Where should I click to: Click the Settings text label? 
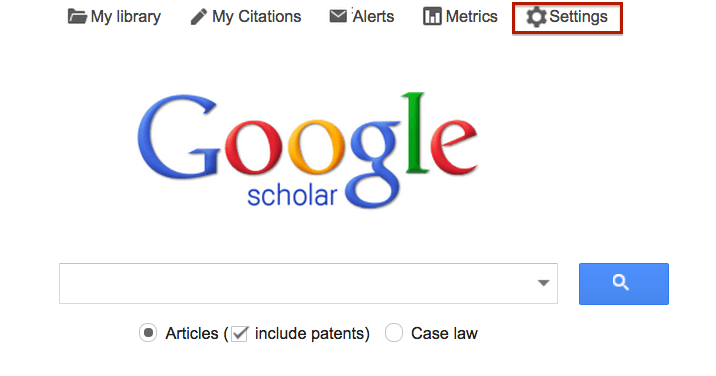point(578,16)
